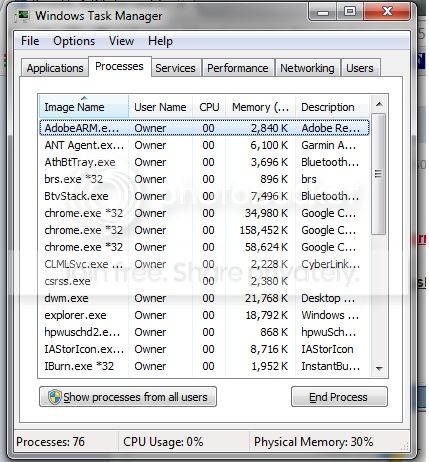Screen dimensions: 429x462
Task: Switch to the Applications tab
Action: pyautogui.click(x=55, y=68)
